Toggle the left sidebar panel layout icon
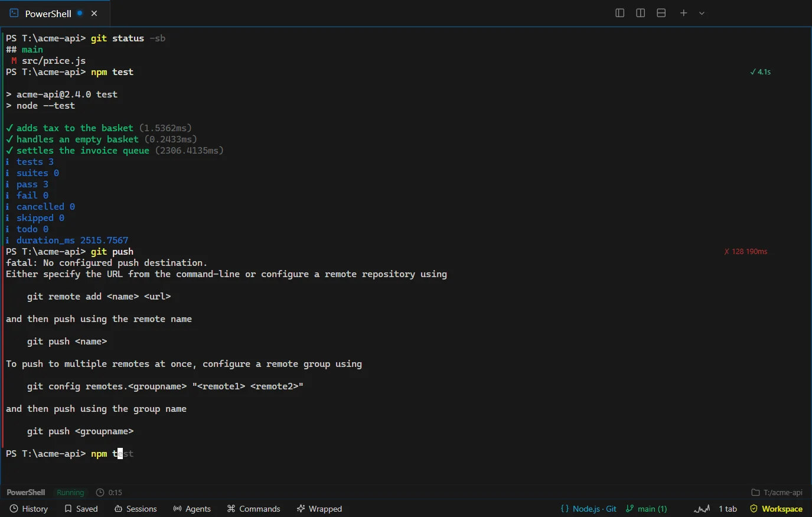812x517 pixels. pos(619,13)
